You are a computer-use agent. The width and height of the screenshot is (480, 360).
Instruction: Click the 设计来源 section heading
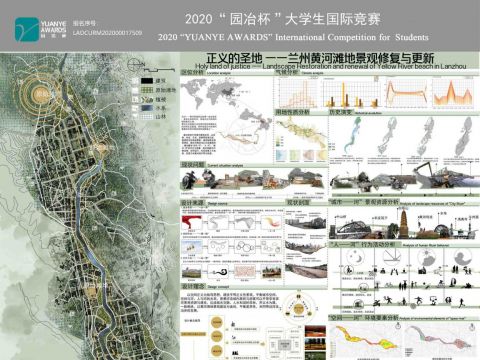click(x=193, y=203)
